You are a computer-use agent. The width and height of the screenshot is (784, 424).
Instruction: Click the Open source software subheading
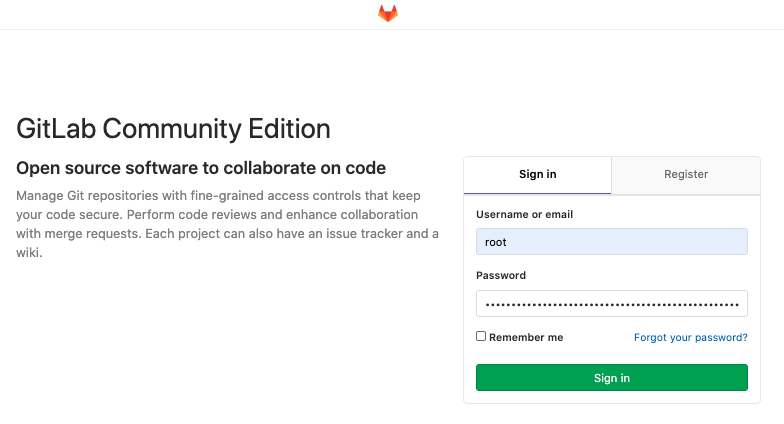[x=200, y=168]
